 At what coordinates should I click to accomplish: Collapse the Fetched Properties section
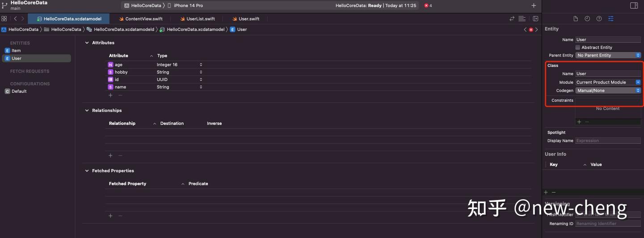[87, 171]
